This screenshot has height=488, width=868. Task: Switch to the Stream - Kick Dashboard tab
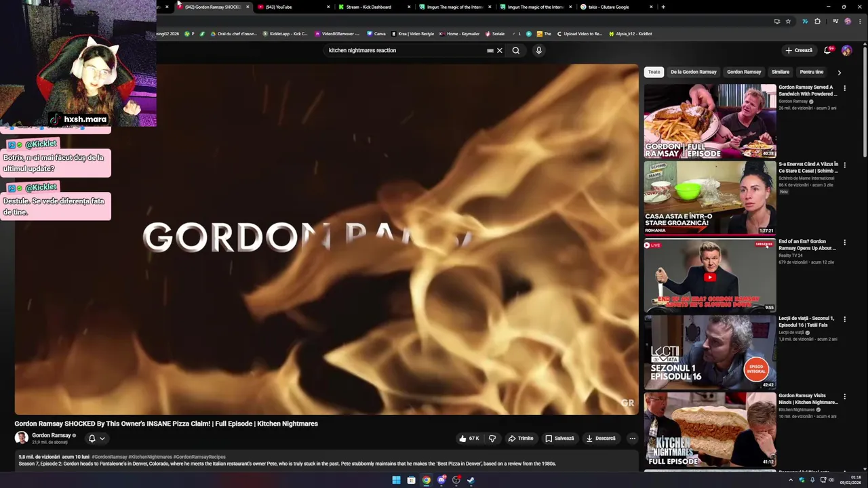tap(375, 7)
